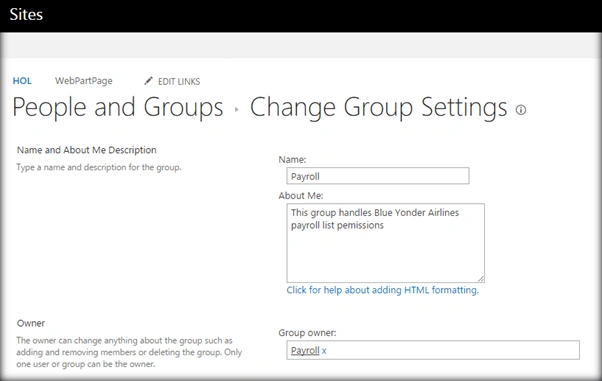
Task: Open the People and Groups breadcrumb
Action: 118,108
